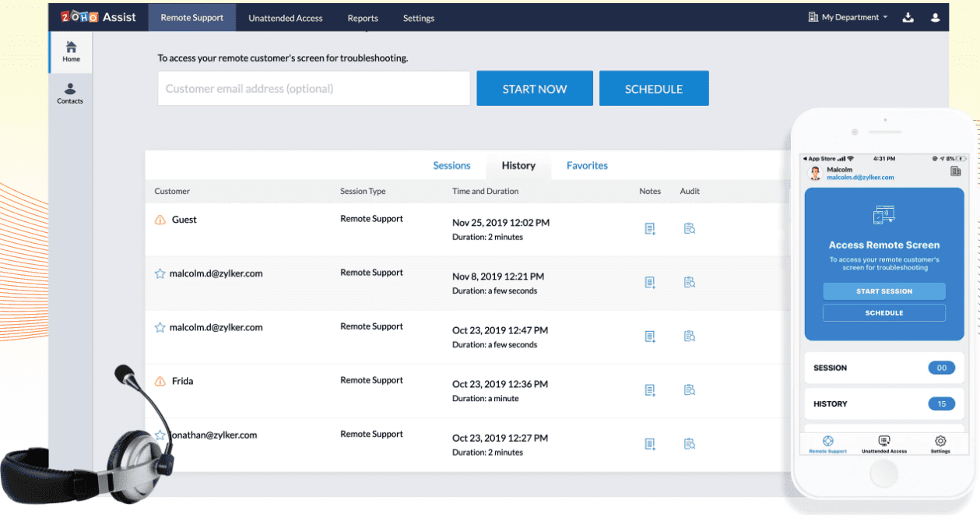Open notes for the Nov 8 session
The image size is (980, 518).
650,282
